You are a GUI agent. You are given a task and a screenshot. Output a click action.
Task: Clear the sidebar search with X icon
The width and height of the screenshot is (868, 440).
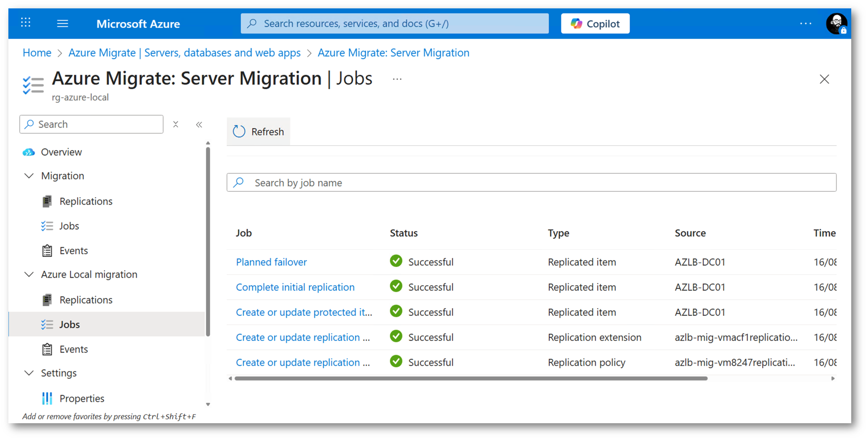[176, 125]
